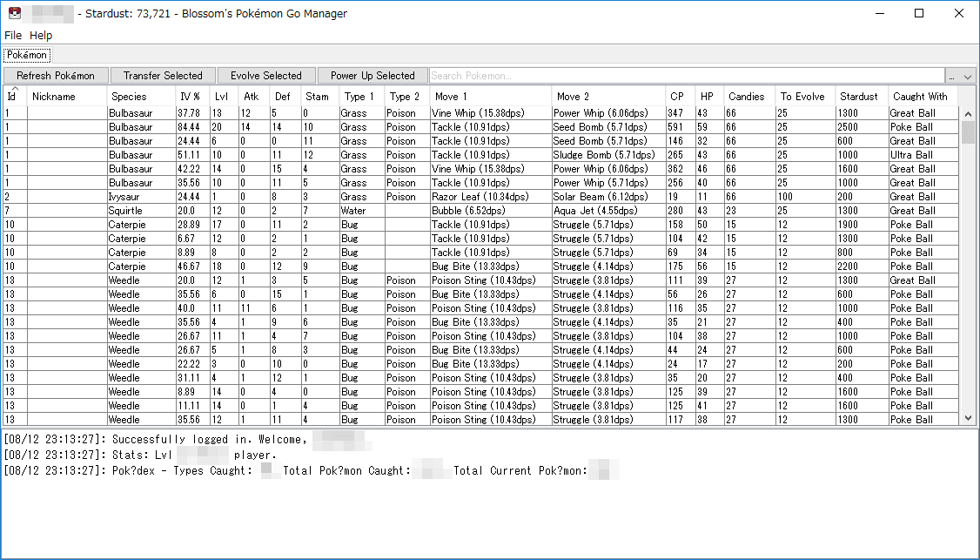Image resolution: width=980 pixels, height=560 pixels.
Task: Select the Pokémon tab
Action: [x=27, y=55]
